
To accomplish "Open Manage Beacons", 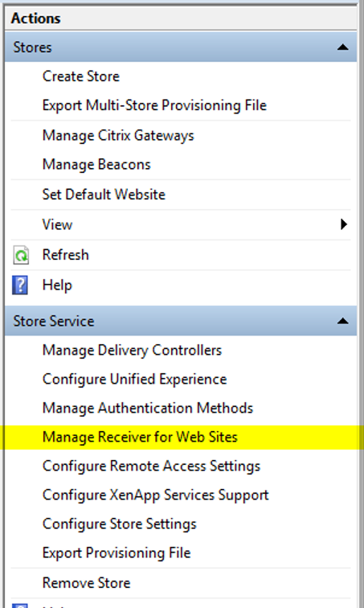I will [x=96, y=164].
